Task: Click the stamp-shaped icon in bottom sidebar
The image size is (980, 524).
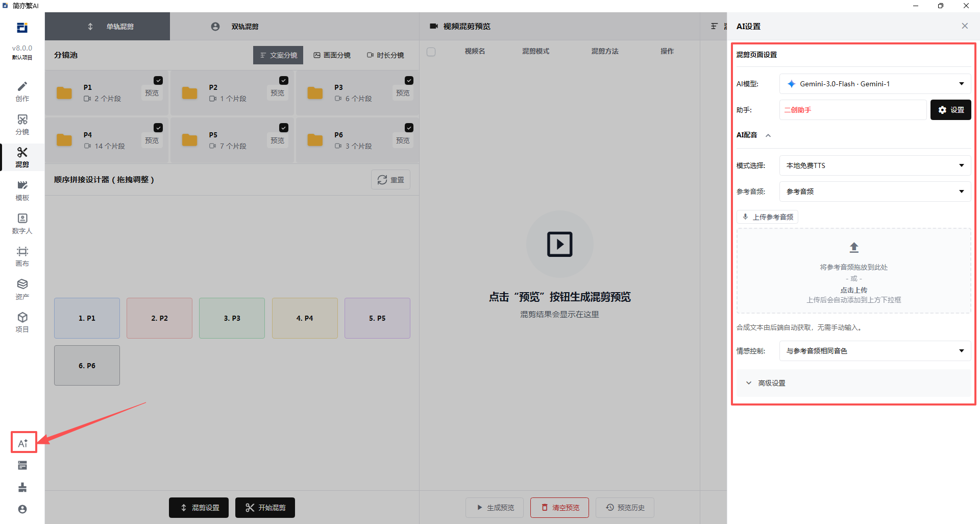Action: [22, 487]
